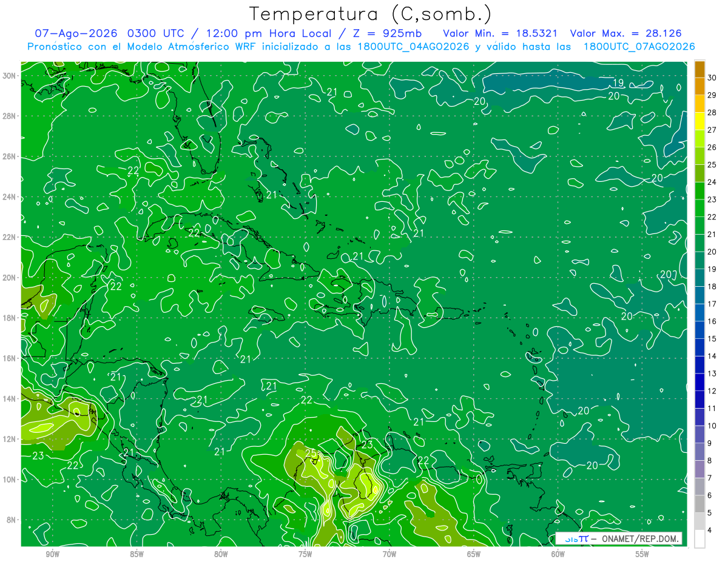Click the '75W' longitude axis label
Screen dimensions: 728x562
click(x=305, y=554)
